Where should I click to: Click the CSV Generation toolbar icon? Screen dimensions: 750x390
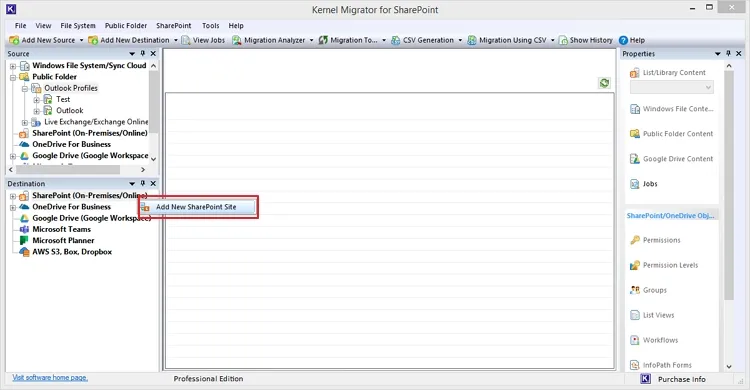(396, 40)
